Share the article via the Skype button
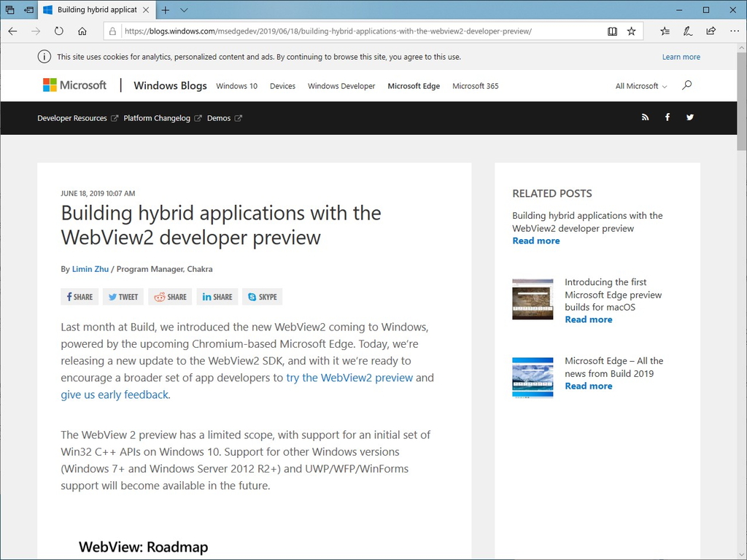The width and height of the screenshot is (747, 560). (262, 296)
